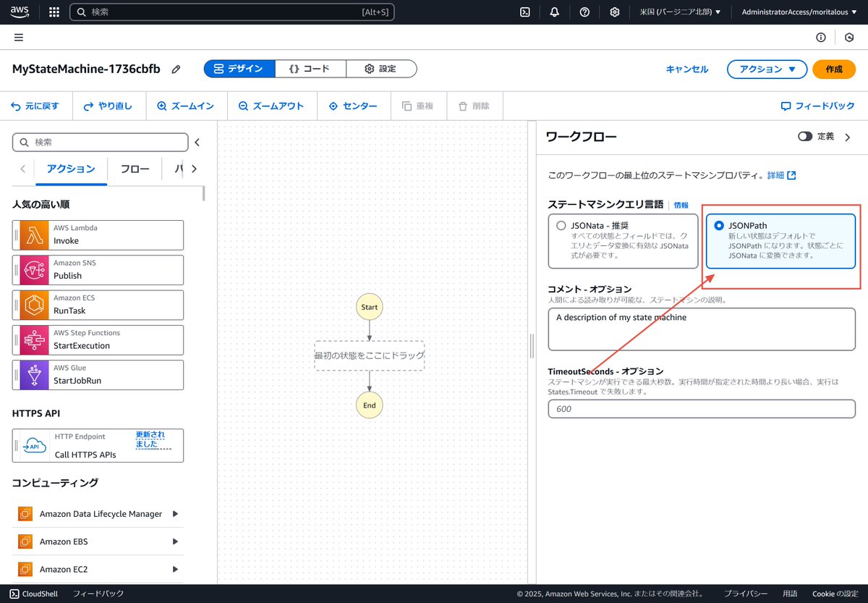
Task: Open the hamburger navigation menu
Action: [18, 38]
